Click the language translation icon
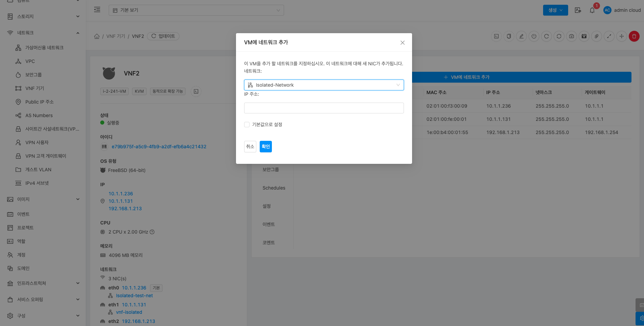 (578, 10)
